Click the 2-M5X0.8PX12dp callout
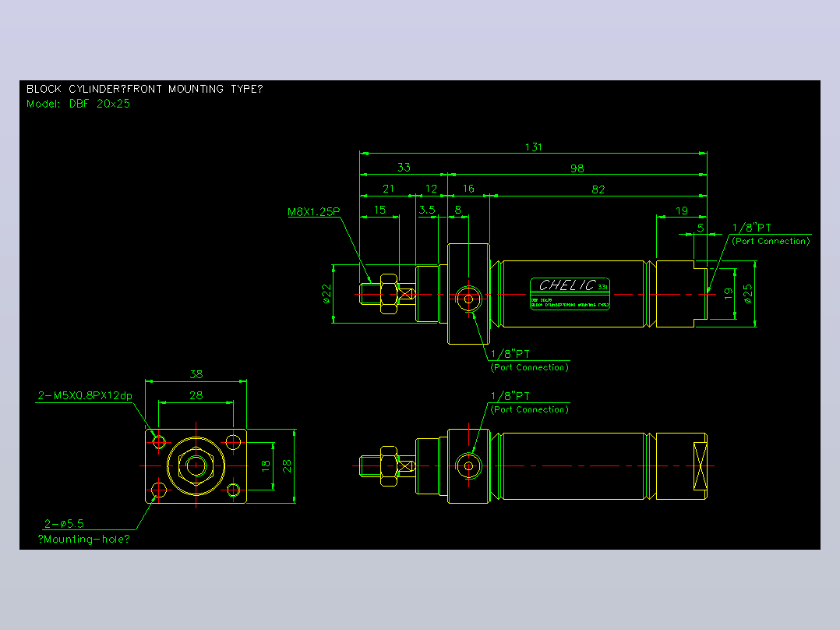Viewport: 840px width, 630px height. coord(85,395)
